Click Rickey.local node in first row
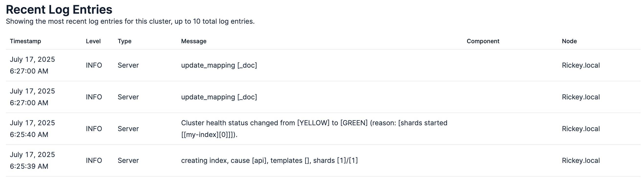Viewport: 644px width, 178px height. [581, 65]
